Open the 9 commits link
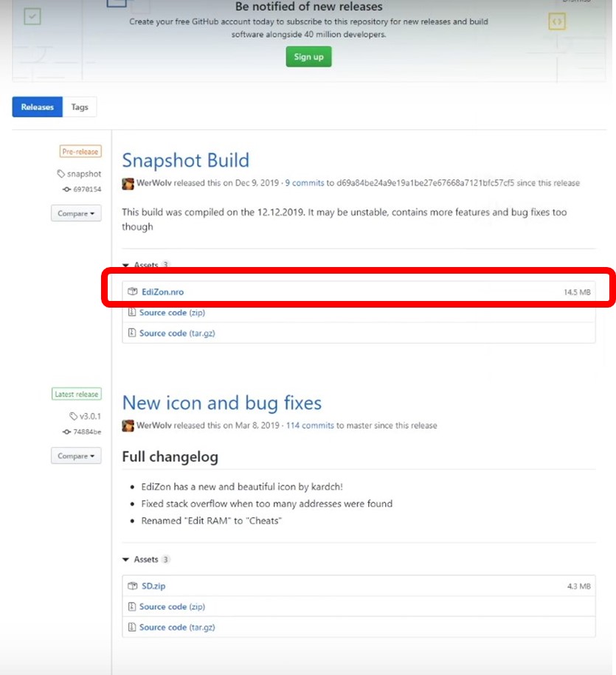Image resolution: width=616 pixels, height=675 pixels. (x=305, y=183)
